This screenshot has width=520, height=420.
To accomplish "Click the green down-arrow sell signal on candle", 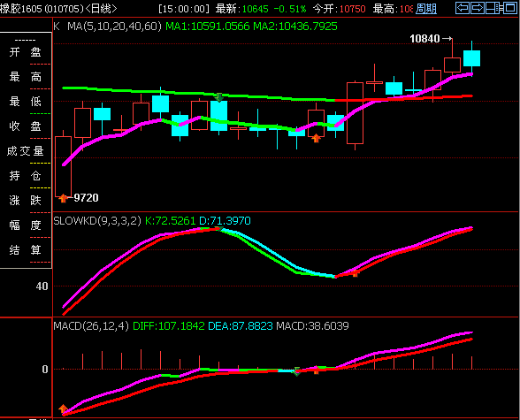I will [219, 97].
